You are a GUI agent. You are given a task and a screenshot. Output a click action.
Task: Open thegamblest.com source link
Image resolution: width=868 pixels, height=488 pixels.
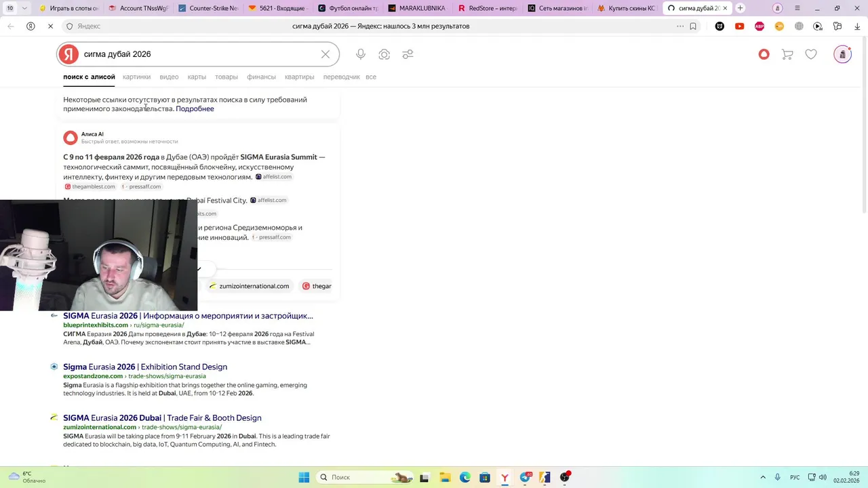(90, 186)
